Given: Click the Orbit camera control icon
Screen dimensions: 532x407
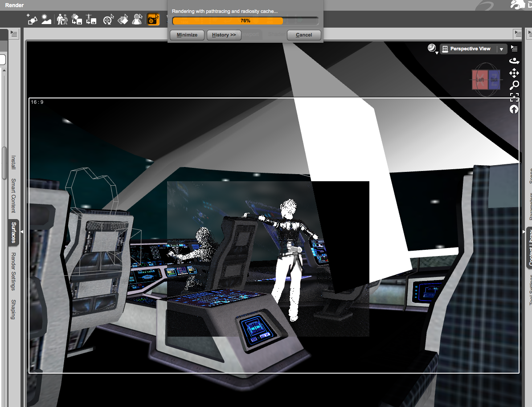Looking at the screenshot, I should 514,61.
